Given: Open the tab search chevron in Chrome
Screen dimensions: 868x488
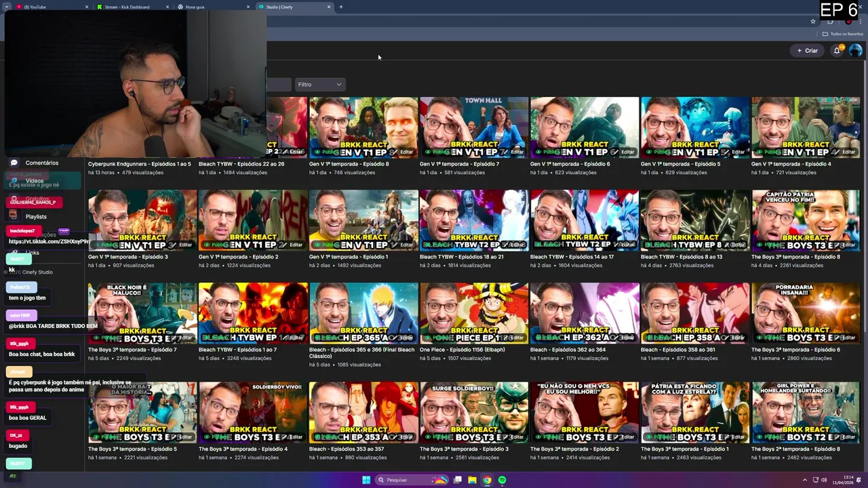Looking at the screenshot, I should (x=6, y=7).
